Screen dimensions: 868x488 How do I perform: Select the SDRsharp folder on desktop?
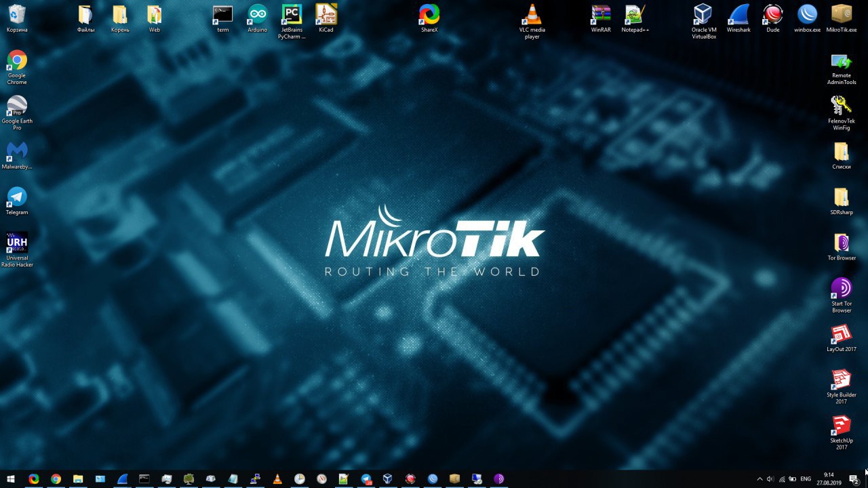click(842, 201)
